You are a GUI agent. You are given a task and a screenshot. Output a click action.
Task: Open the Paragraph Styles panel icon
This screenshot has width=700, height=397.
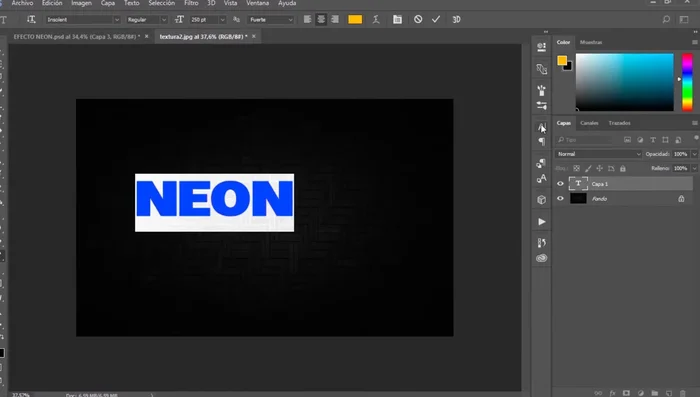(x=542, y=163)
